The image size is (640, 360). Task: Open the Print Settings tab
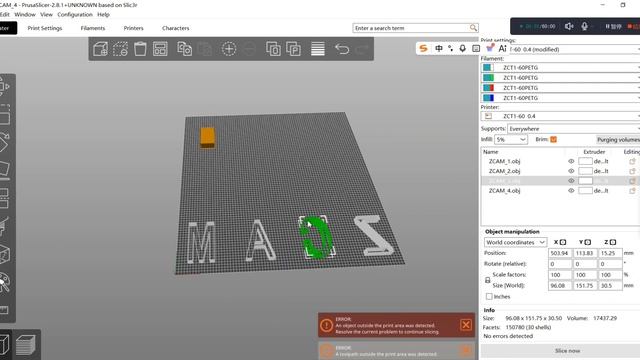pyautogui.click(x=45, y=28)
